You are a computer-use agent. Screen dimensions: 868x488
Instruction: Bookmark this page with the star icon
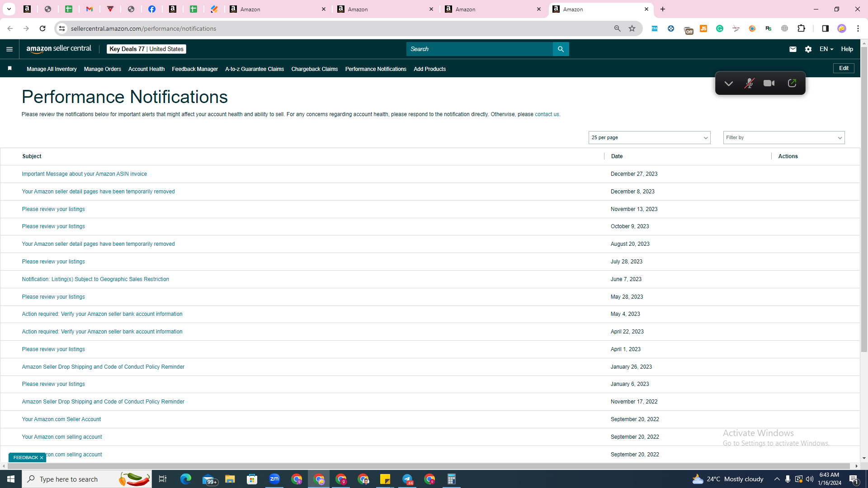(x=632, y=28)
